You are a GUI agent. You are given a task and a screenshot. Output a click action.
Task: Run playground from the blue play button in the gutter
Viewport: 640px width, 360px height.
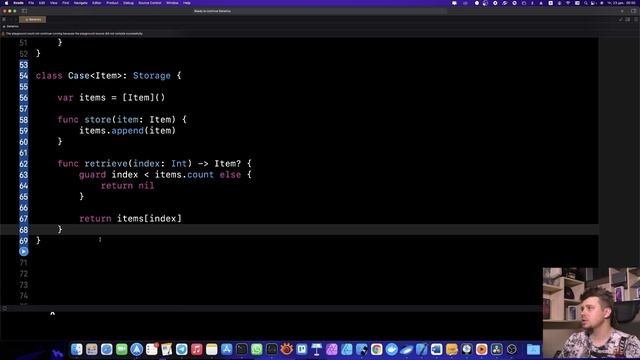pyautogui.click(x=24, y=251)
